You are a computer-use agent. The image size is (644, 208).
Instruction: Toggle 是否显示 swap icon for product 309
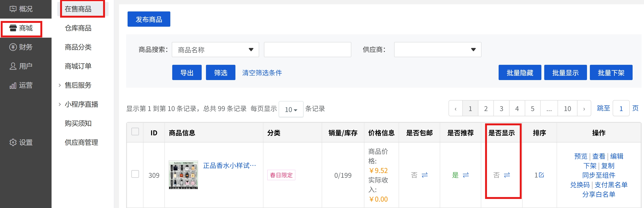click(507, 175)
